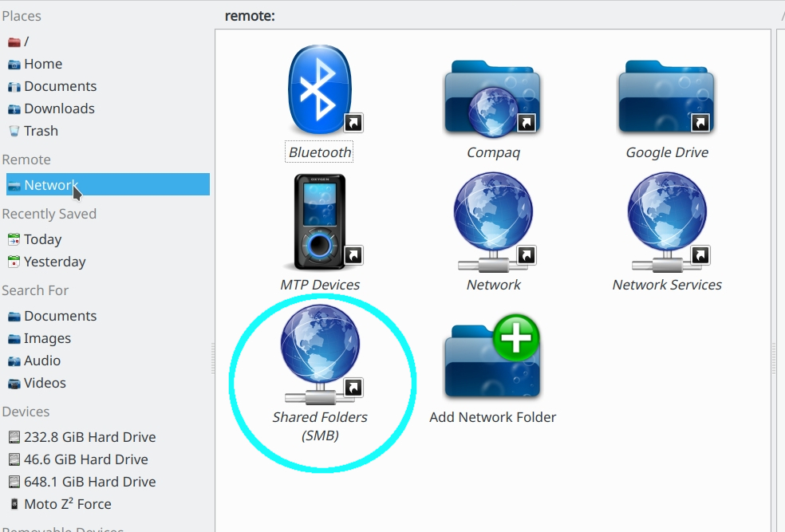
Task: Open the 232.8 GiB Hard Drive
Action: coord(89,437)
